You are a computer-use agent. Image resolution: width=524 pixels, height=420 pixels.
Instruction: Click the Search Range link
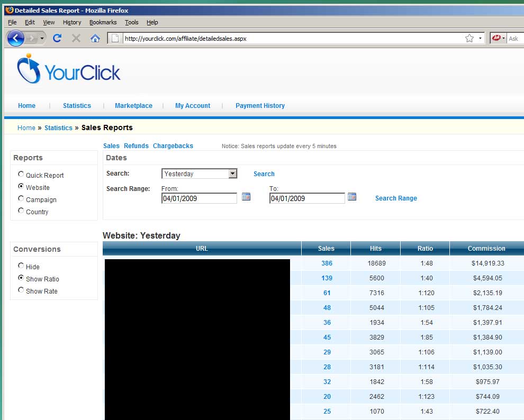(396, 198)
